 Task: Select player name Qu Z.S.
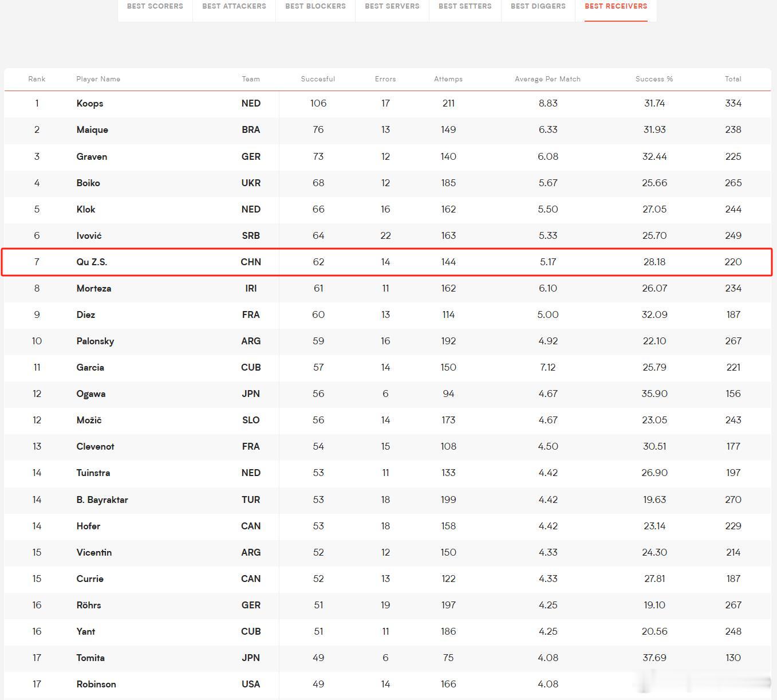point(92,262)
